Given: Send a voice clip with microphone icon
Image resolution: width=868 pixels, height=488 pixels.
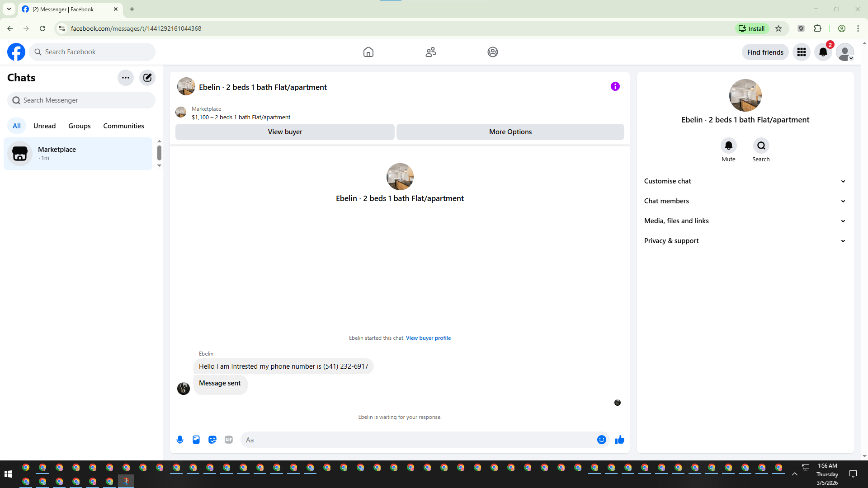Looking at the screenshot, I should point(180,440).
